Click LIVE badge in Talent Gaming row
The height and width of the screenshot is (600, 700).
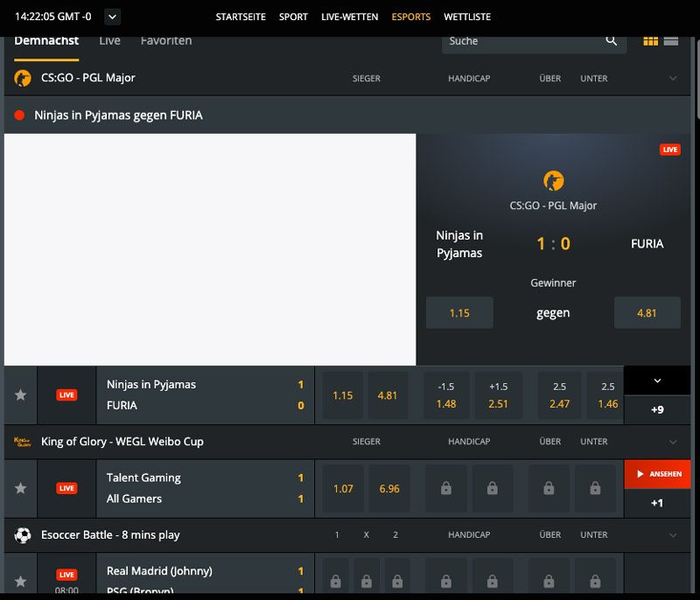point(66,488)
